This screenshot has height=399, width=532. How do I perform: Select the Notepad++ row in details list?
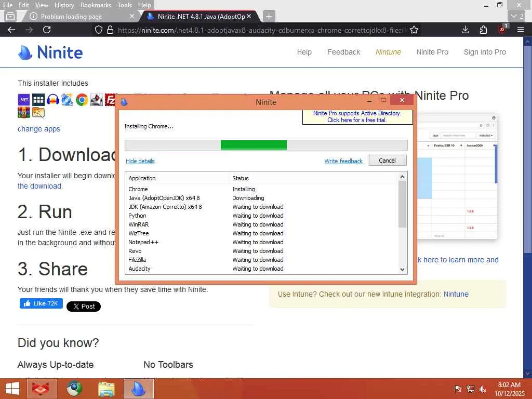click(261, 242)
